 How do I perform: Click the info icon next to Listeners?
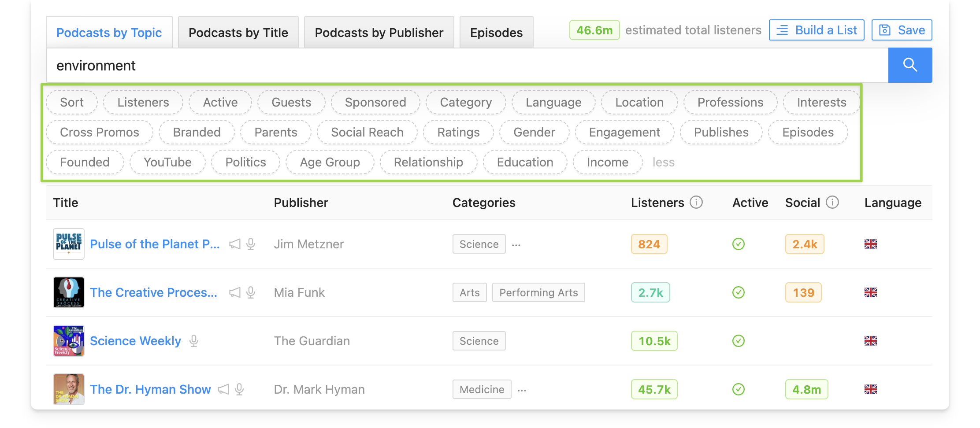pyautogui.click(x=696, y=202)
